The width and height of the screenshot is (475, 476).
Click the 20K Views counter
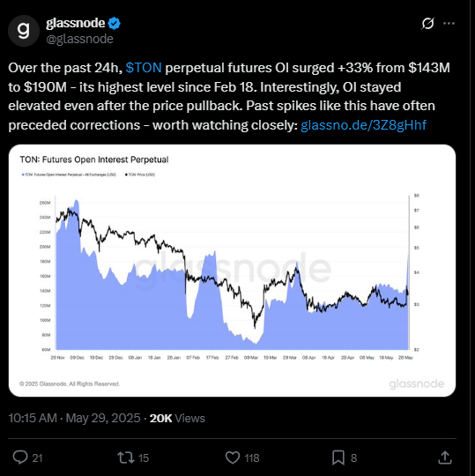(177, 418)
